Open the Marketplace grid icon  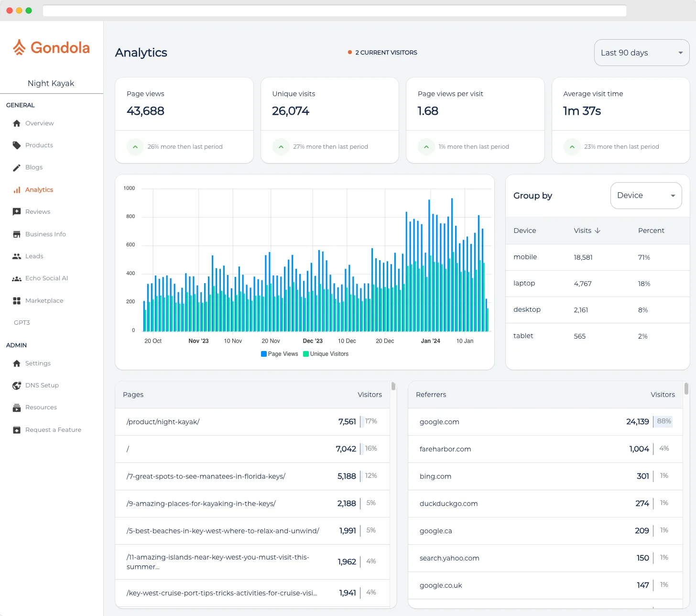click(17, 300)
